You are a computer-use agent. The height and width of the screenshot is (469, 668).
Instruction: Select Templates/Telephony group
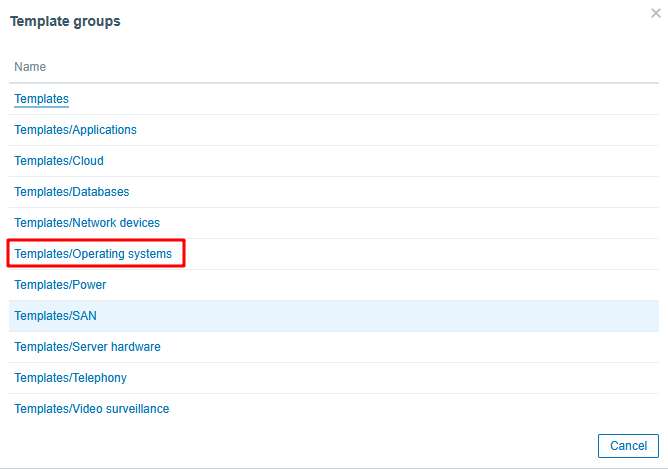pos(70,378)
